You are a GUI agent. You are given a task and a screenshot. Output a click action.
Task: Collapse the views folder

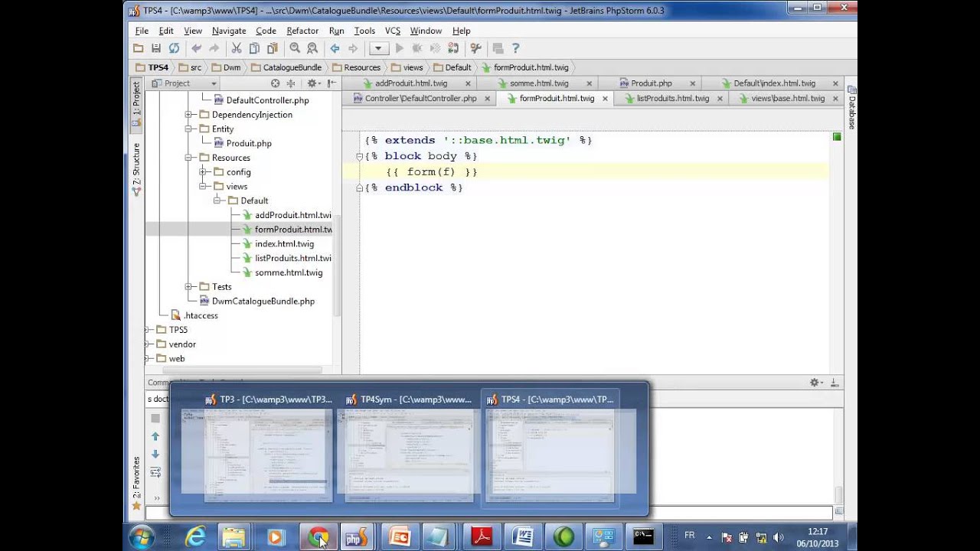(x=203, y=186)
